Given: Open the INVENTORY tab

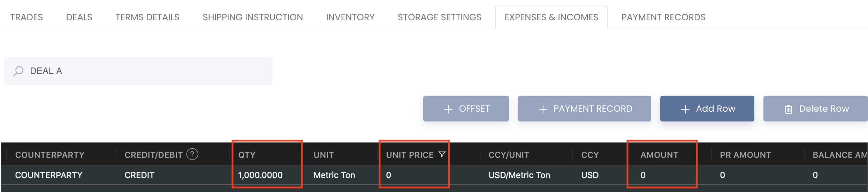Looking at the screenshot, I should coord(350,17).
